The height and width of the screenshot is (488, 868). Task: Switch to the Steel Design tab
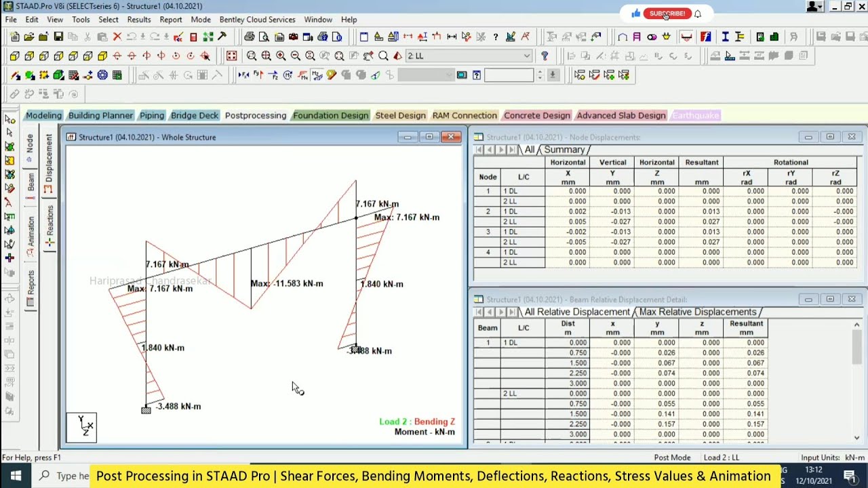pyautogui.click(x=400, y=115)
